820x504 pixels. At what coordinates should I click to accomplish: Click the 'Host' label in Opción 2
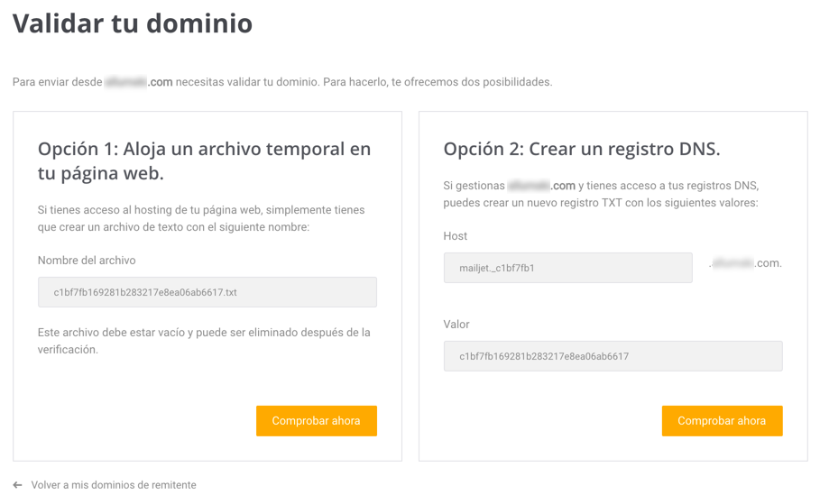click(455, 236)
